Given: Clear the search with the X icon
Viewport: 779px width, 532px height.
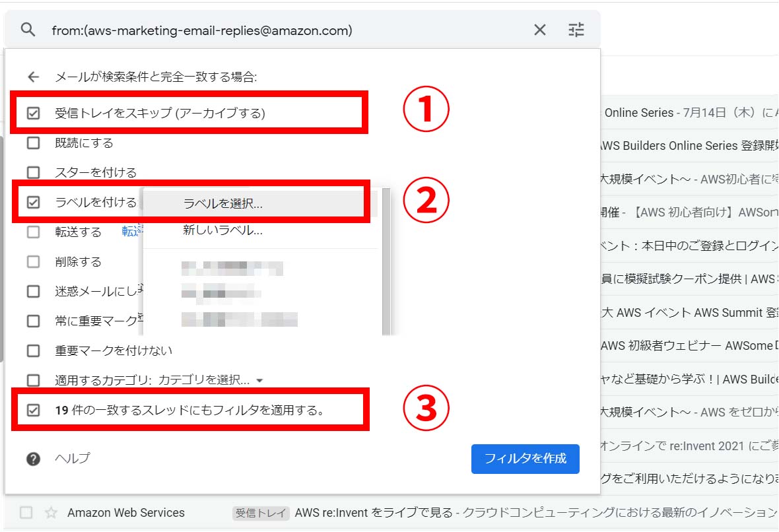Looking at the screenshot, I should [x=539, y=30].
